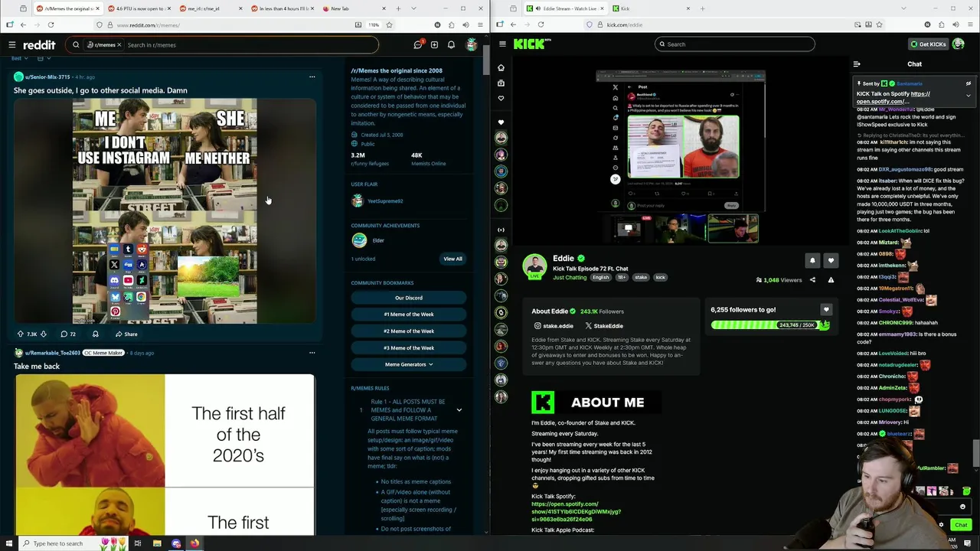Click YeetSupreme92 user flair

pyautogui.click(x=384, y=201)
